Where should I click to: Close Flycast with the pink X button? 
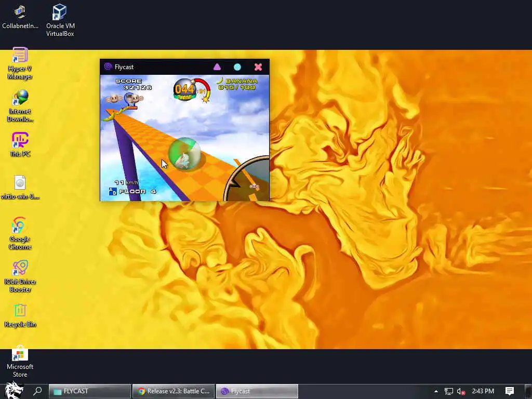coord(258,67)
